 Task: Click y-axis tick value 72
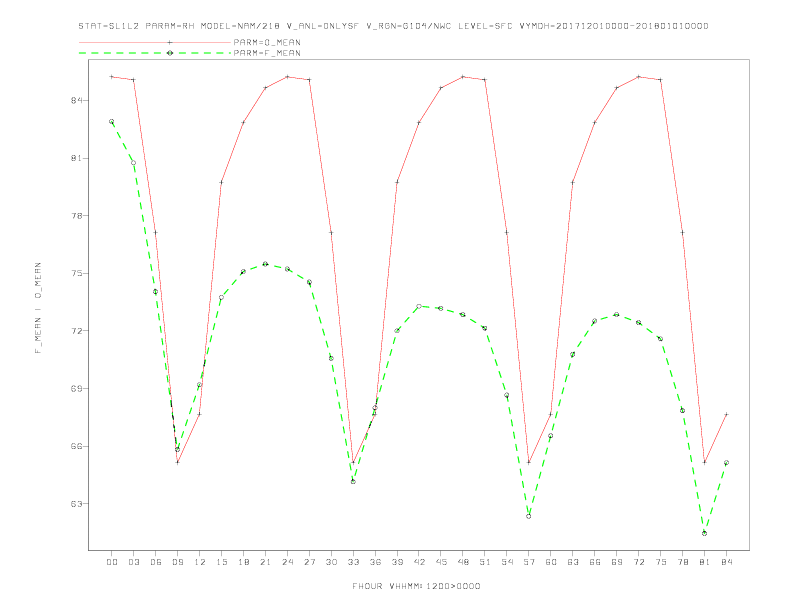coord(77,331)
